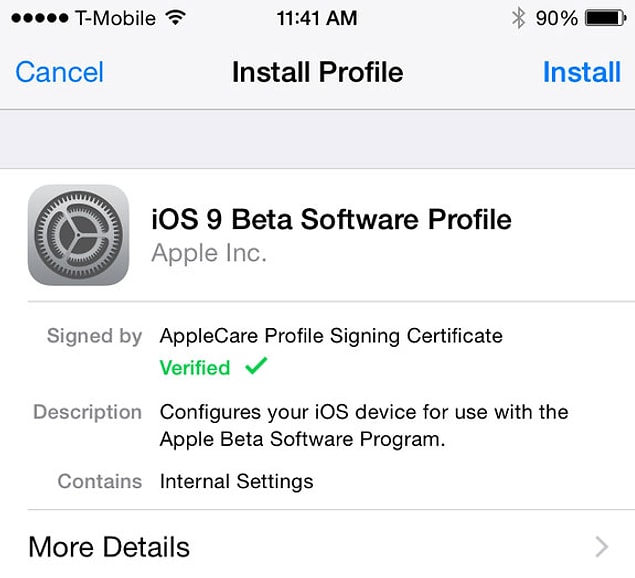Tap the cellular signal dots

[40, 18]
